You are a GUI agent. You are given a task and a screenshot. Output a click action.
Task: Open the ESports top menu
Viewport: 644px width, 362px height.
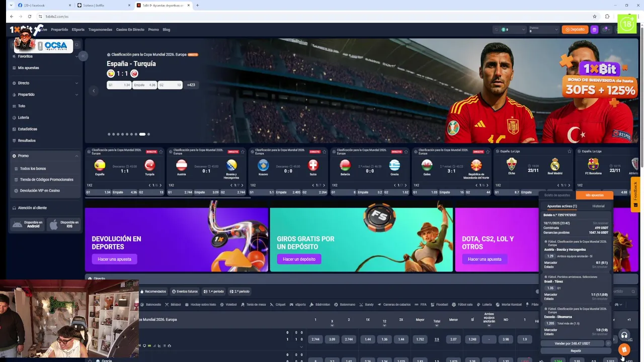click(78, 30)
